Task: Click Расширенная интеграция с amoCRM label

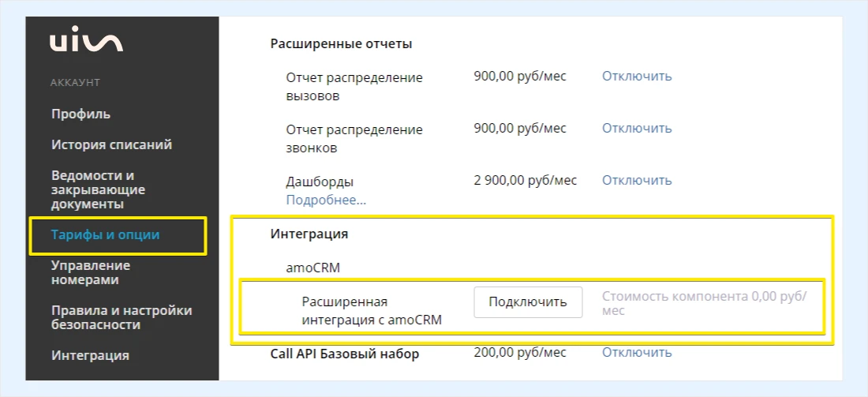Action: (372, 311)
